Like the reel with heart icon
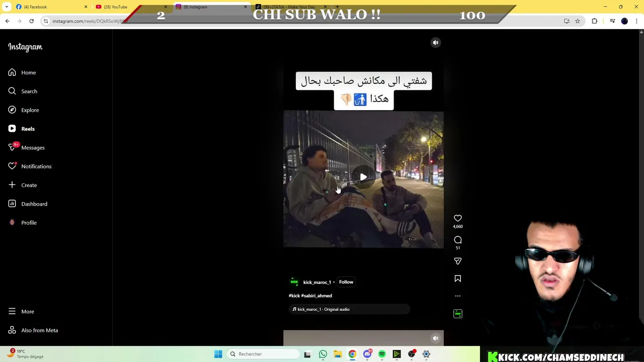 tap(458, 218)
